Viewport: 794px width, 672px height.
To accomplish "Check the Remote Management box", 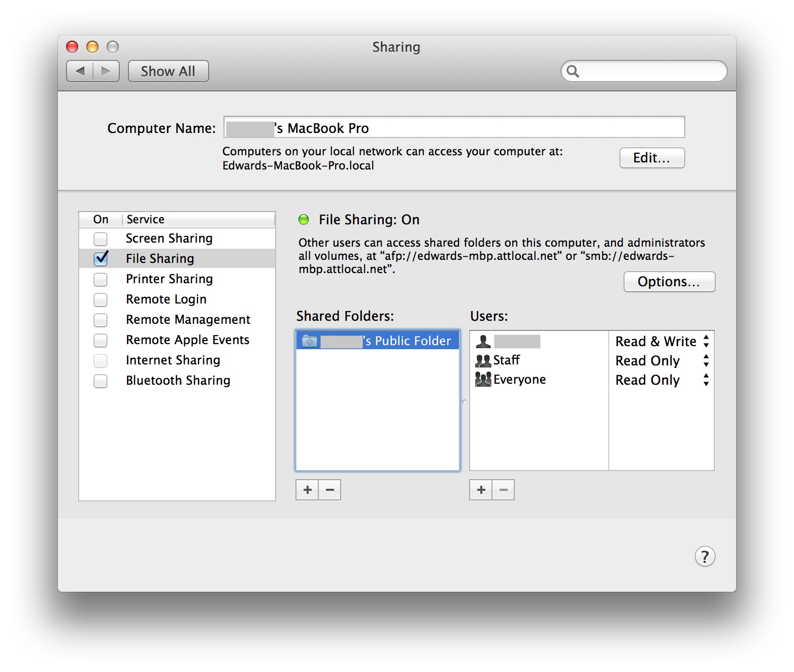I will [101, 320].
